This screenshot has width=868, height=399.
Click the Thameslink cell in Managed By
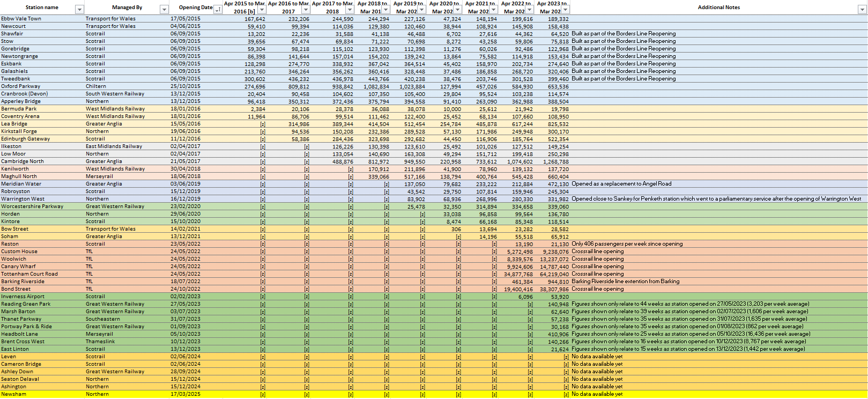[x=100, y=342]
